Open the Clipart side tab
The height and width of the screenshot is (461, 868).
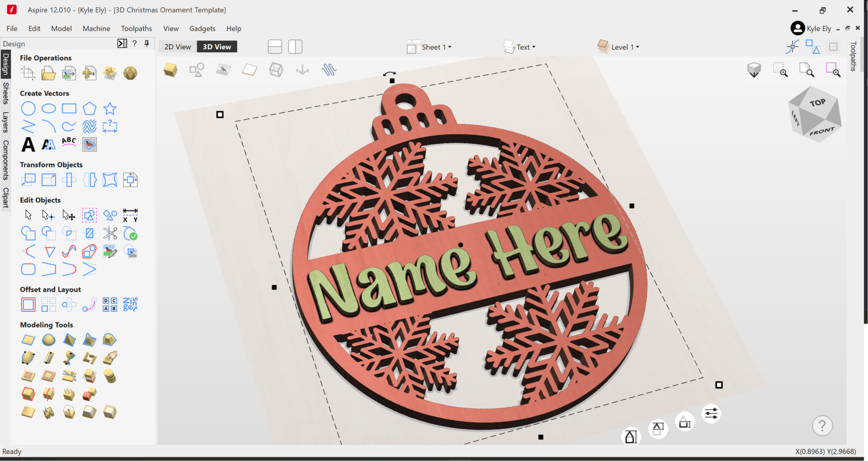(x=5, y=197)
